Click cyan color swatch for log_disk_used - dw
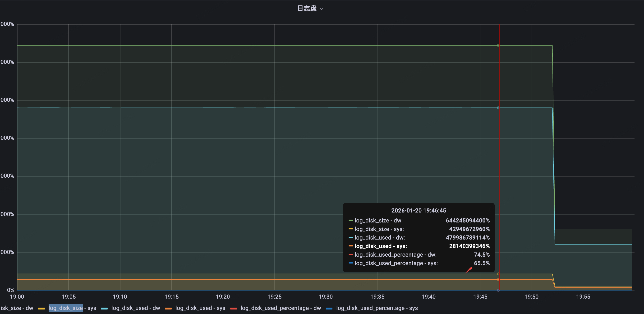 point(104,309)
